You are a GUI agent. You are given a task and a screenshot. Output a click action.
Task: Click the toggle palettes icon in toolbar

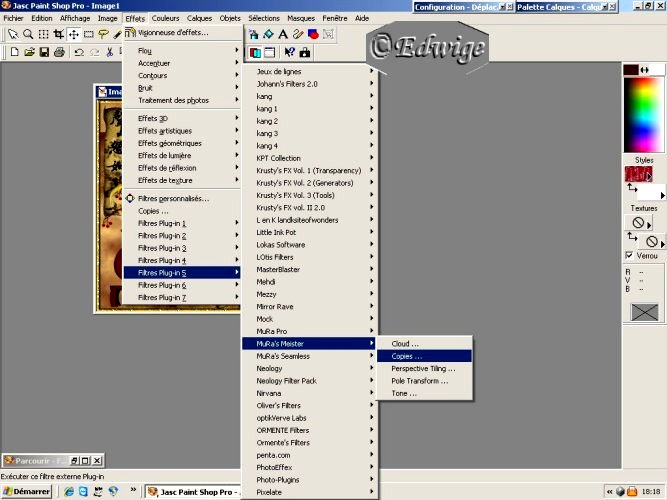pos(255,52)
